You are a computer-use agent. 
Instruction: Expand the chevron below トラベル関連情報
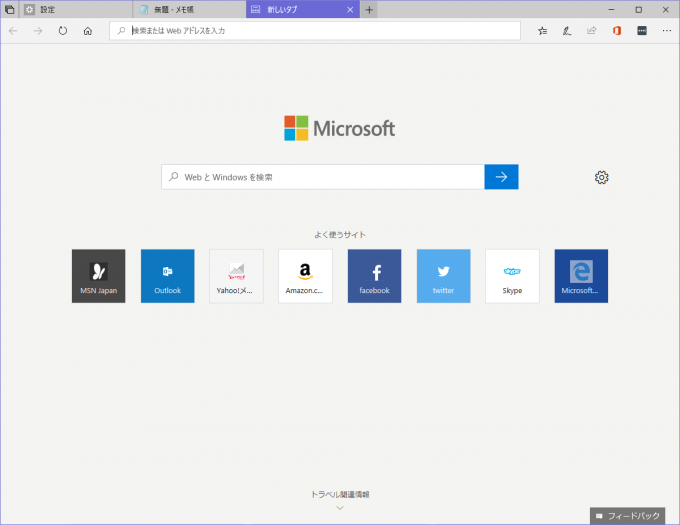(340, 508)
